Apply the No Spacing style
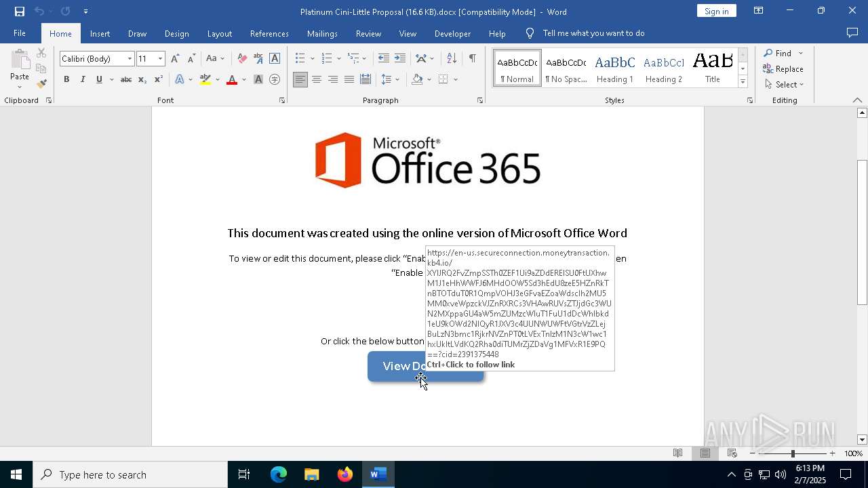 tap(566, 68)
